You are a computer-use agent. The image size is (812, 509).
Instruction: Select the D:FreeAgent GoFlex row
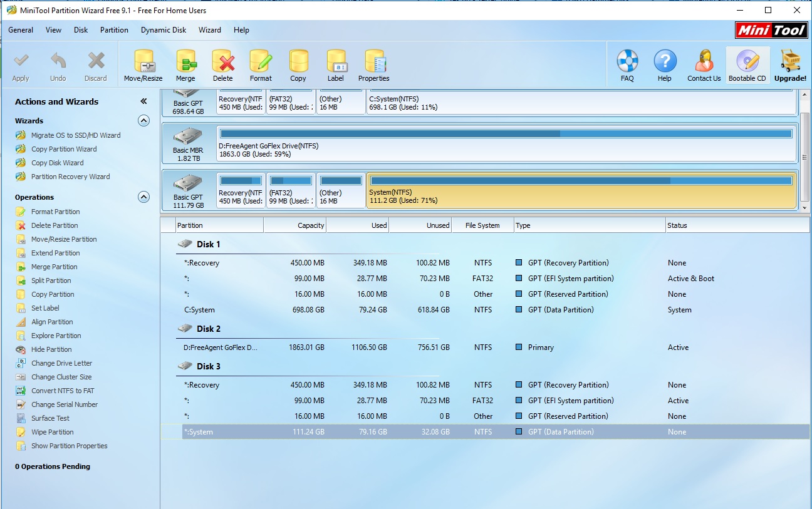(485, 347)
